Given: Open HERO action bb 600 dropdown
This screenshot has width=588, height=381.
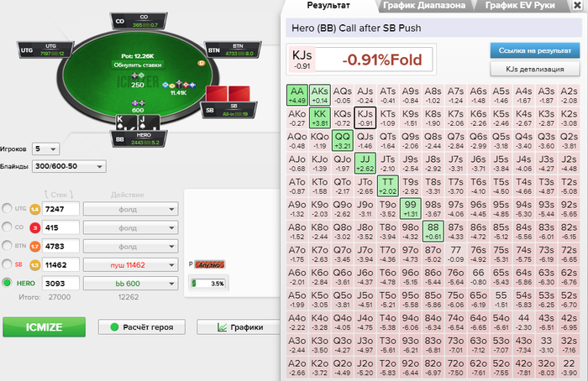Looking at the screenshot, I should (130, 284).
